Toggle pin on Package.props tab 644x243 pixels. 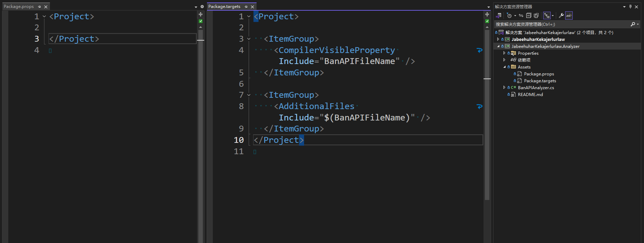[40, 7]
